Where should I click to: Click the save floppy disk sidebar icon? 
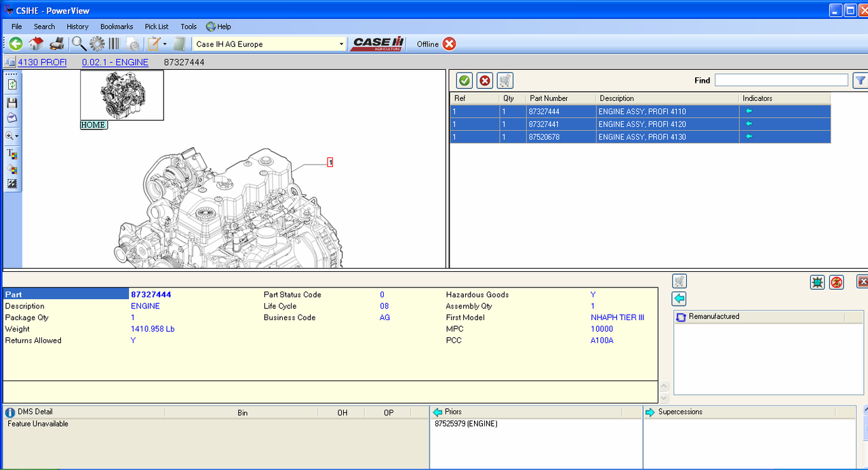pyautogui.click(x=12, y=102)
